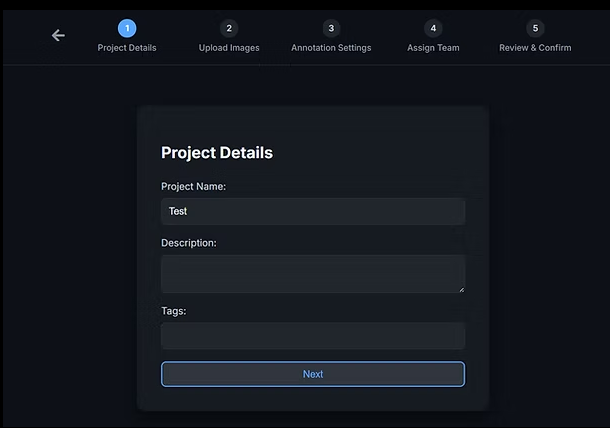This screenshot has width=610, height=428.
Task: Switch to the Annotation Settings step label
Action: click(x=331, y=48)
